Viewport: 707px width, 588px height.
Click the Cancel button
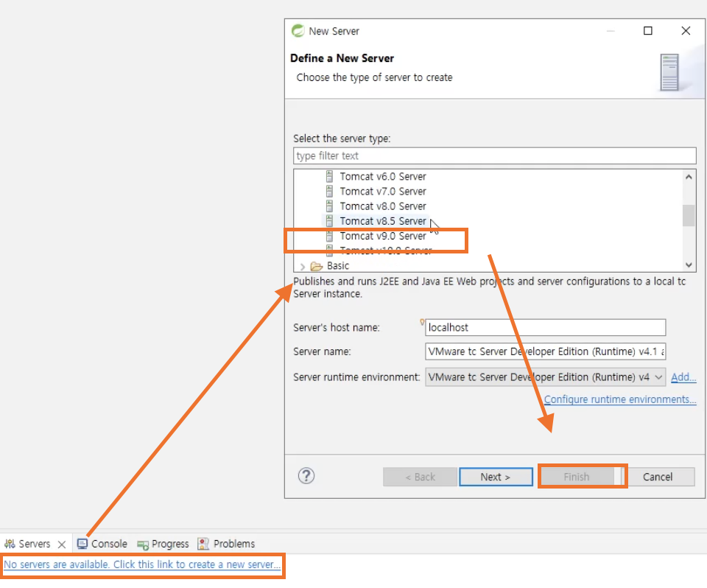[658, 477]
